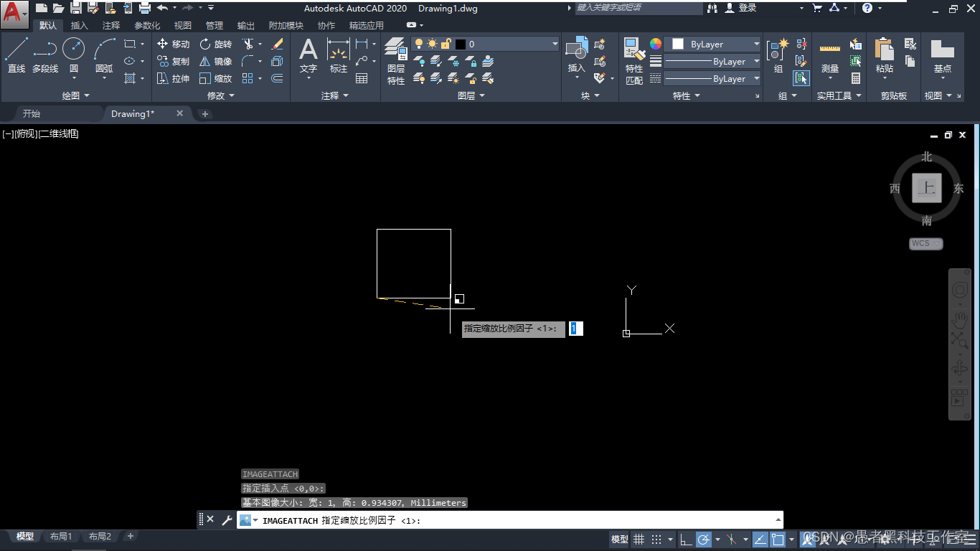Viewport: 980px width, 551px height.
Task: Select the Line (直线) tool
Action: [16, 55]
